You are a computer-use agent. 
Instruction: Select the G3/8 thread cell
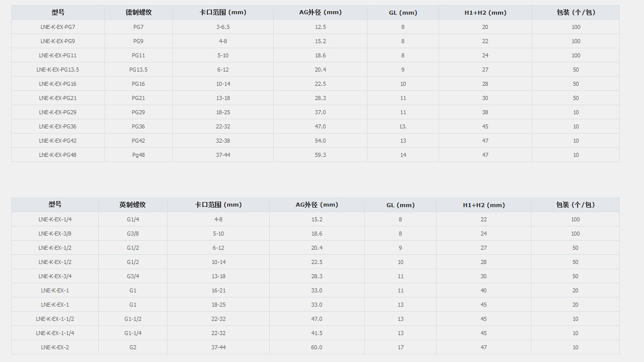pyautogui.click(x=133, y=234)
